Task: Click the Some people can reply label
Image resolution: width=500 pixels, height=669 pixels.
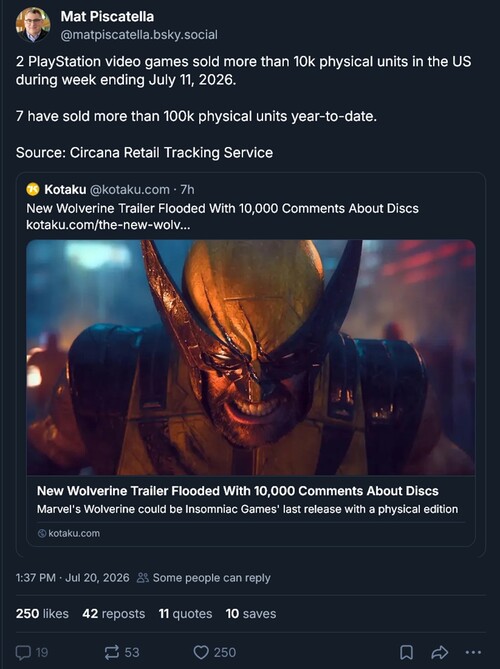Action: [x=212, y=578]
